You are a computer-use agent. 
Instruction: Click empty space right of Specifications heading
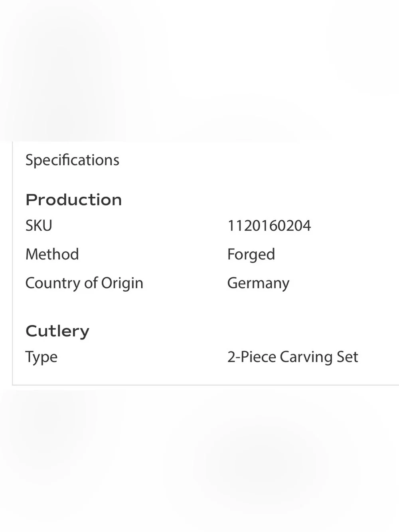coord(259,160)
